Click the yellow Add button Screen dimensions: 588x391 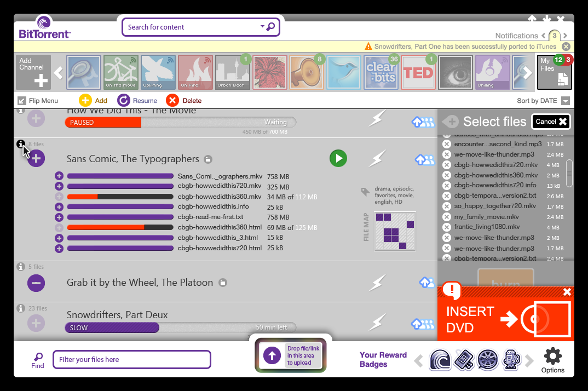point(85,100)
